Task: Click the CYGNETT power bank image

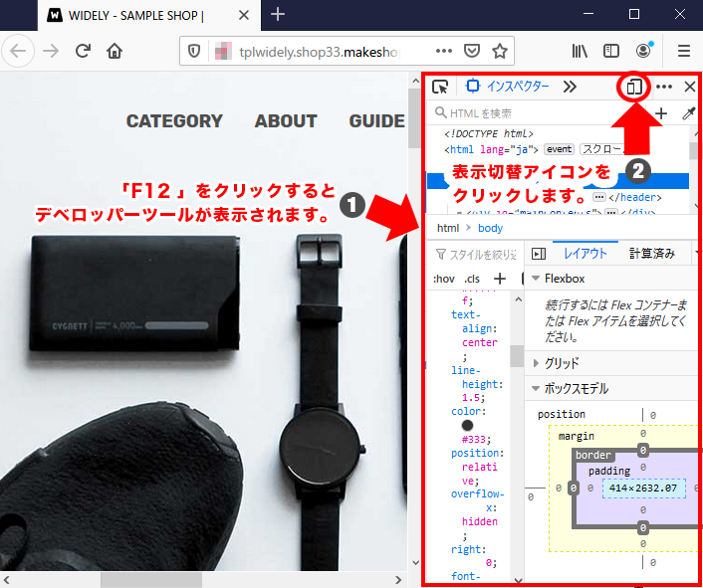Action: coord(134,294)
